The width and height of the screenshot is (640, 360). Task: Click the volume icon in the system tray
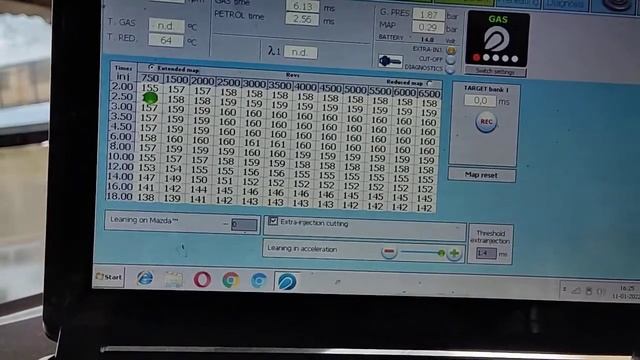(x=601, y=291)
